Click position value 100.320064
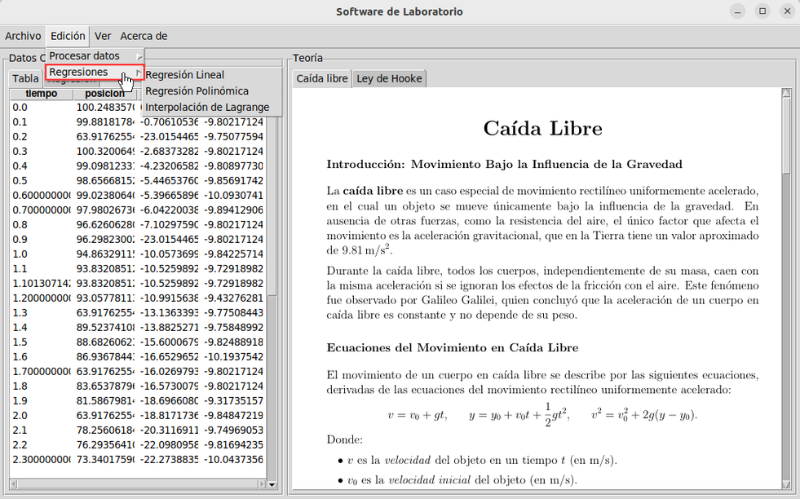Viewport: 800px width, 500px height. pos(106,152)
